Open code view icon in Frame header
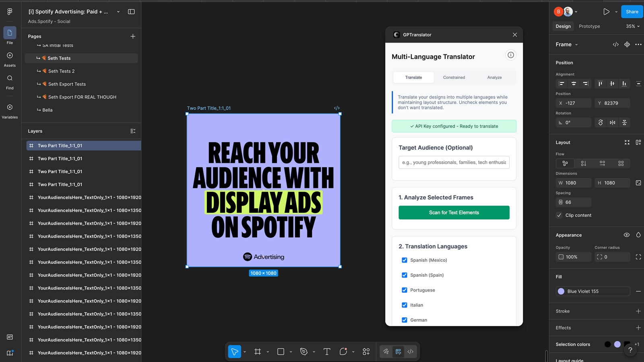Screen dimensions: 644x362 coord(615,45)
